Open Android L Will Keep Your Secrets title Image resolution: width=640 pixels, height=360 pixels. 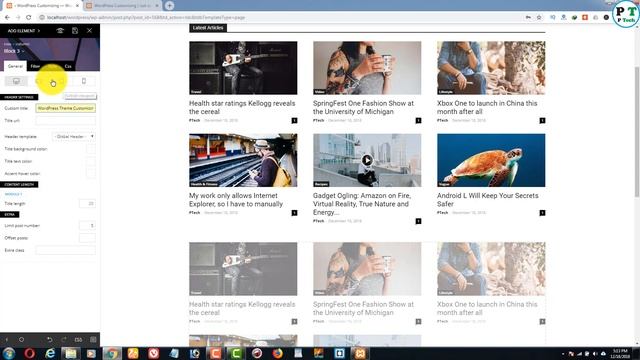point(487,200)
